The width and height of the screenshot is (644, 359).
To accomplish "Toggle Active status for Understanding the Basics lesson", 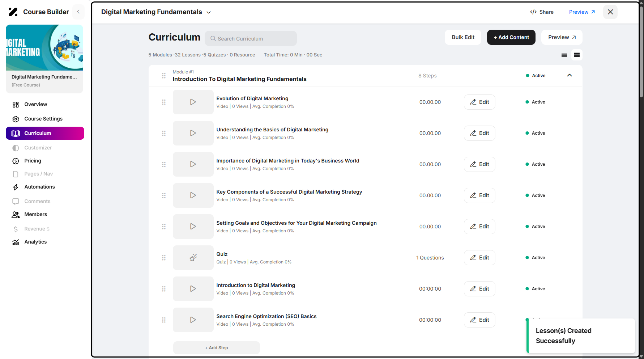I will click(535, 133).
